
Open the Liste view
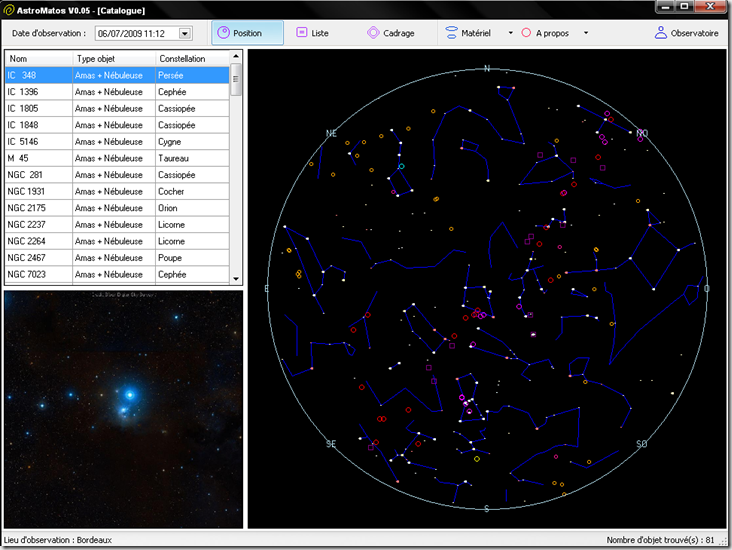click(x=312, y=33)
